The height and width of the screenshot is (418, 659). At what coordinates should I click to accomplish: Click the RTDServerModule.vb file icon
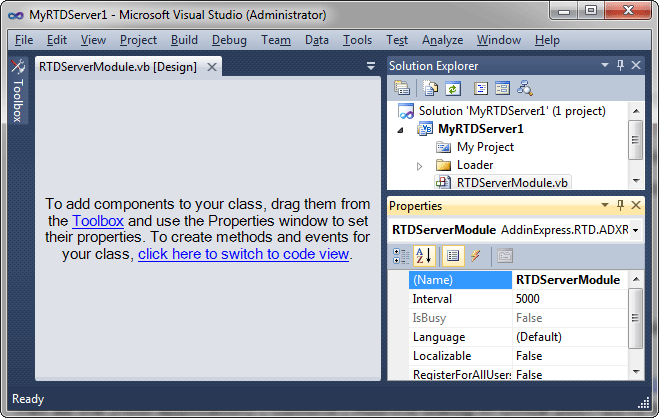coord(443,183)
